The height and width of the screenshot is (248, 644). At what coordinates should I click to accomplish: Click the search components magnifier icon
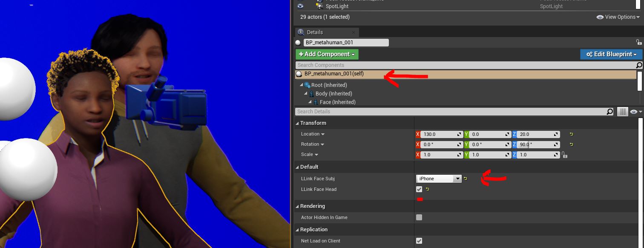point(639,65)
